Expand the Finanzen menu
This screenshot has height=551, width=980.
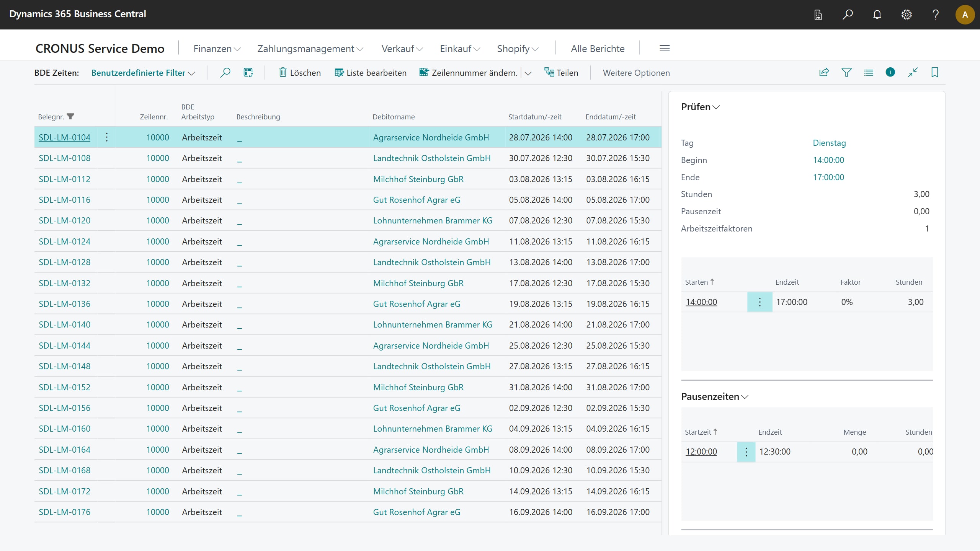tap(217, 49)
